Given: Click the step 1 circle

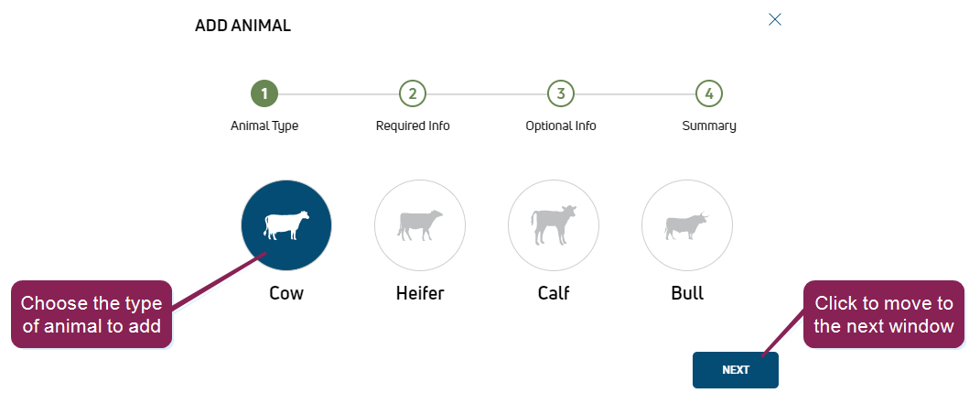Looking at the screenshot, I should (264, 93).
